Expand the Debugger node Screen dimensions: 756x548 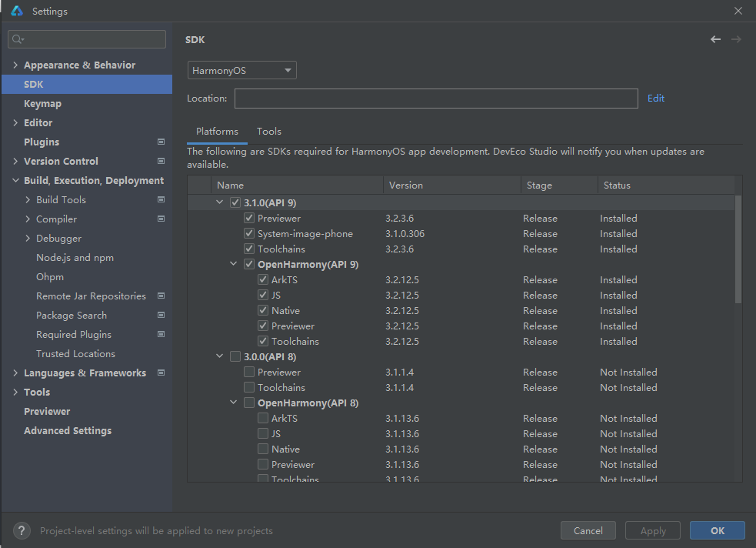point(28,239)
